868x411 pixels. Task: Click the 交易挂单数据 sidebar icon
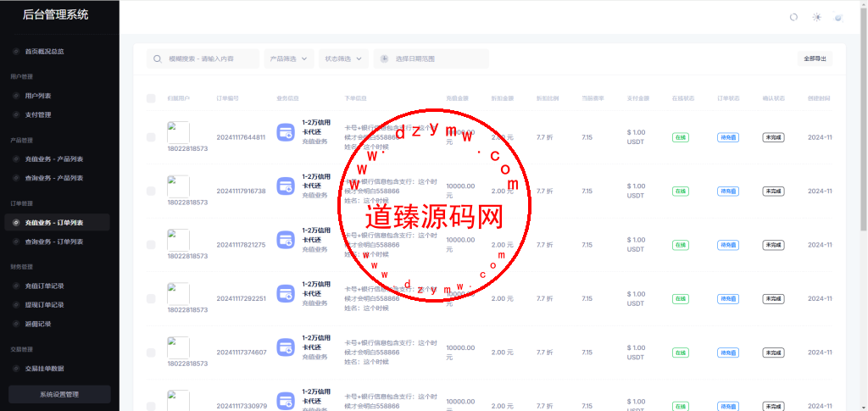(x=16, y=369)
